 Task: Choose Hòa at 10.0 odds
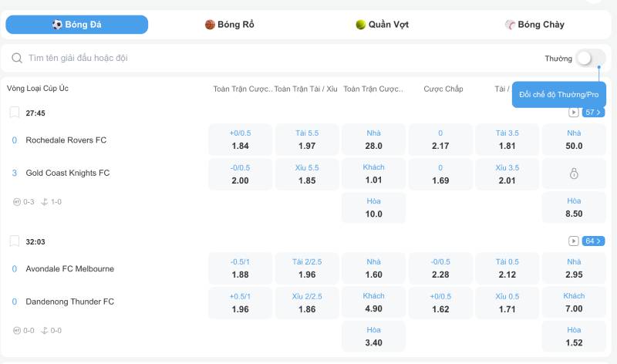[373, 207]
